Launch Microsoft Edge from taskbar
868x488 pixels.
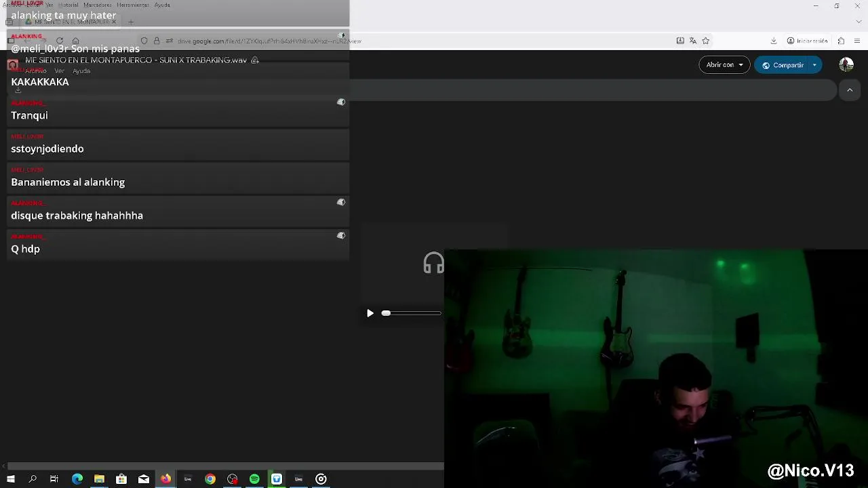(77, 479)
